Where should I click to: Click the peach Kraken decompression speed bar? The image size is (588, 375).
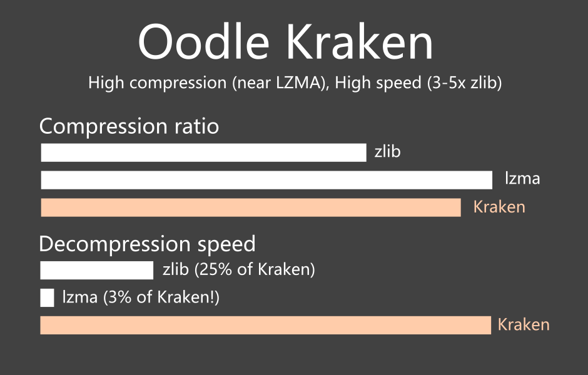[265, 325]
